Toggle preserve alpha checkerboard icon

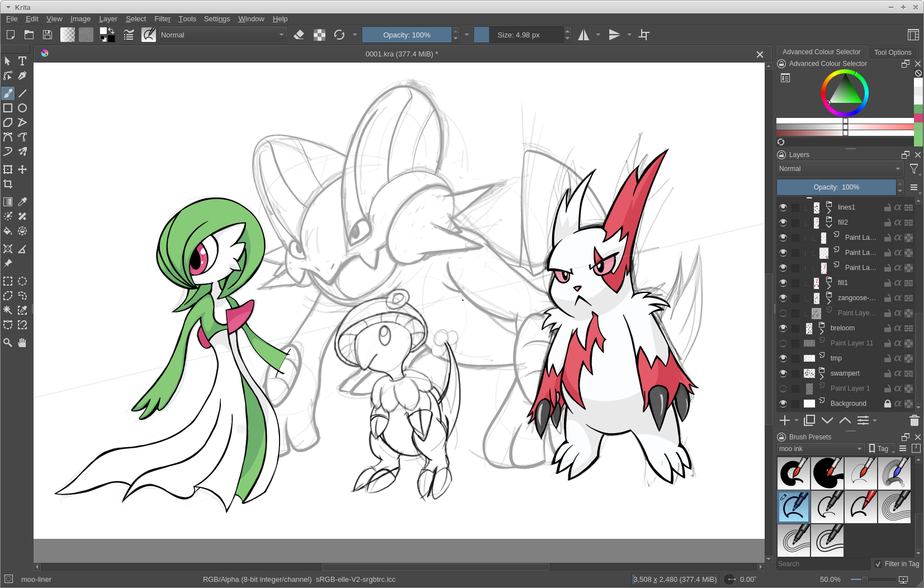click(319, 35)
